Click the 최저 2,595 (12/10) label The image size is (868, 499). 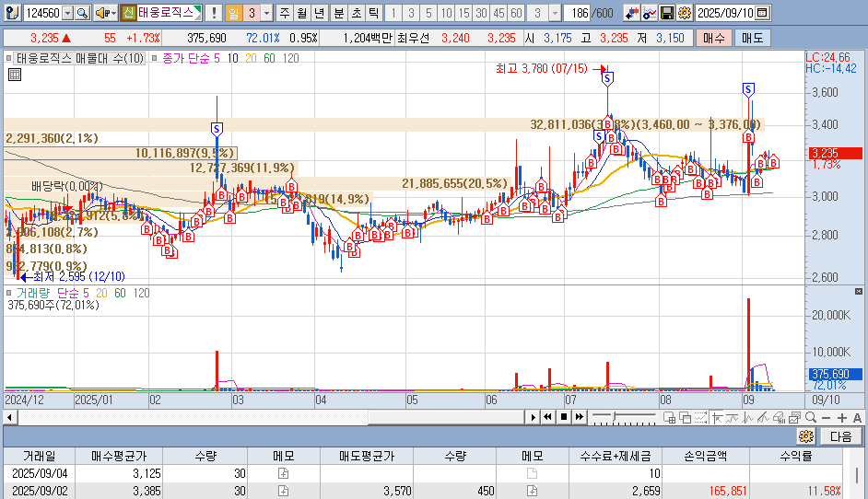point(79,276)
